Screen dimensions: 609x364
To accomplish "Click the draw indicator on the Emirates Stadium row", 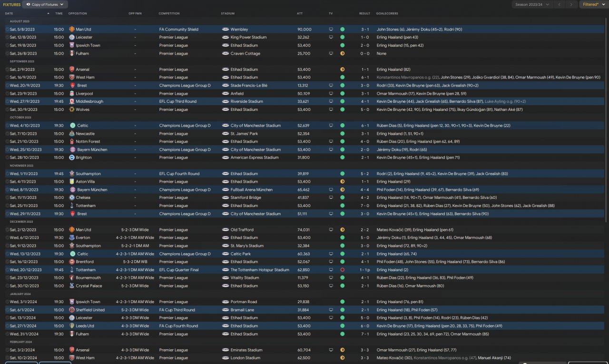I will (342, 350).
